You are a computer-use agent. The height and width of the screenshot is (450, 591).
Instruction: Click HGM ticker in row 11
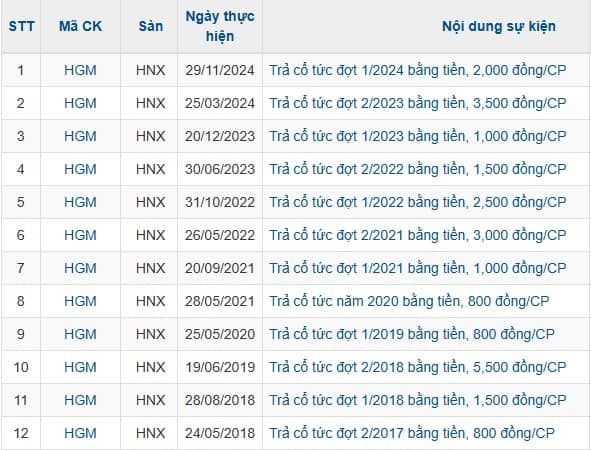coord(80,400)
